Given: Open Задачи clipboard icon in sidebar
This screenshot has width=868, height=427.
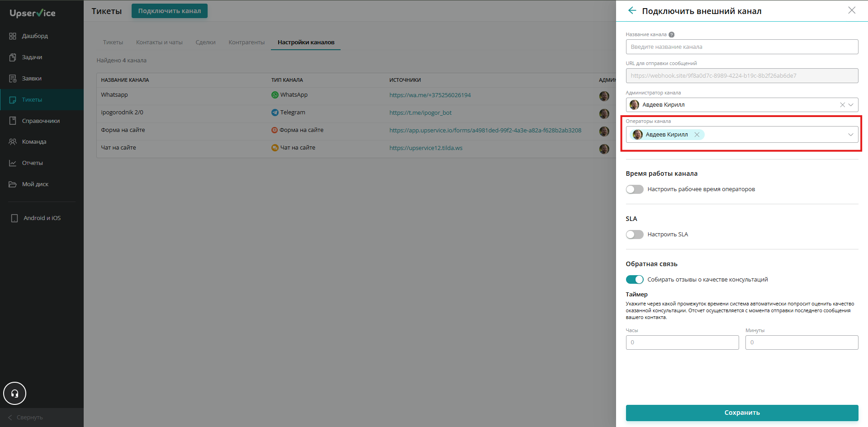Looking at the screenshot, I should click(x=13, y=57).
